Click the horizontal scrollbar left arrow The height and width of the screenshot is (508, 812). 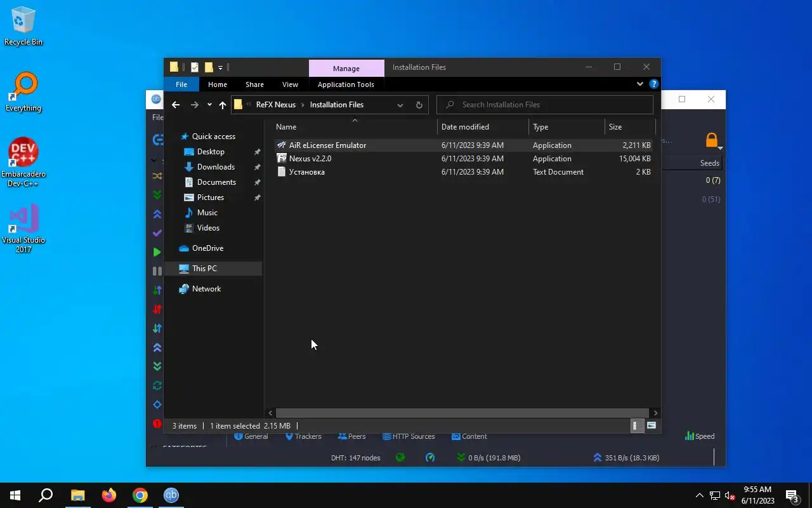click(271, 413)
